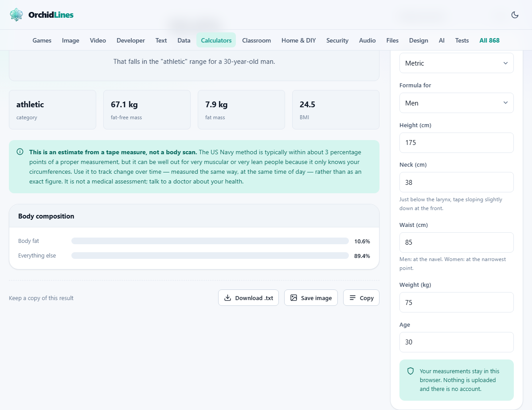The width and height of the screenshot is (532, 410).
Task: Open the Files category
Action: coord(392,40)
